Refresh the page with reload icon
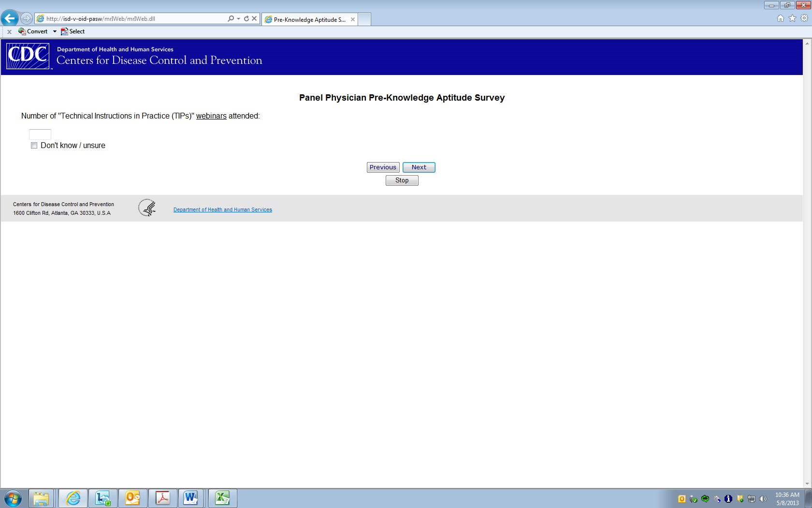 point(246,18)
